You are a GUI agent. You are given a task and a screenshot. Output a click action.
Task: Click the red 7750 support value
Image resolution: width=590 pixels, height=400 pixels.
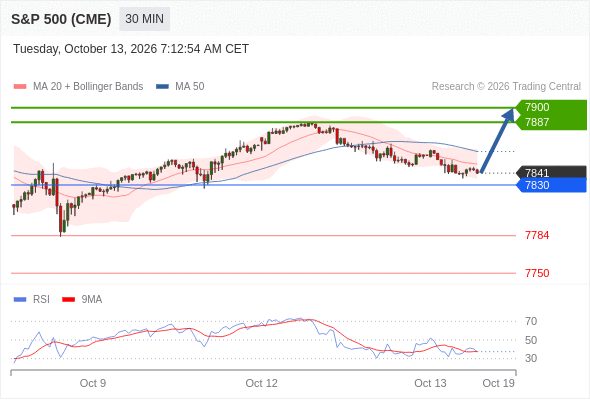coord(537,273)
